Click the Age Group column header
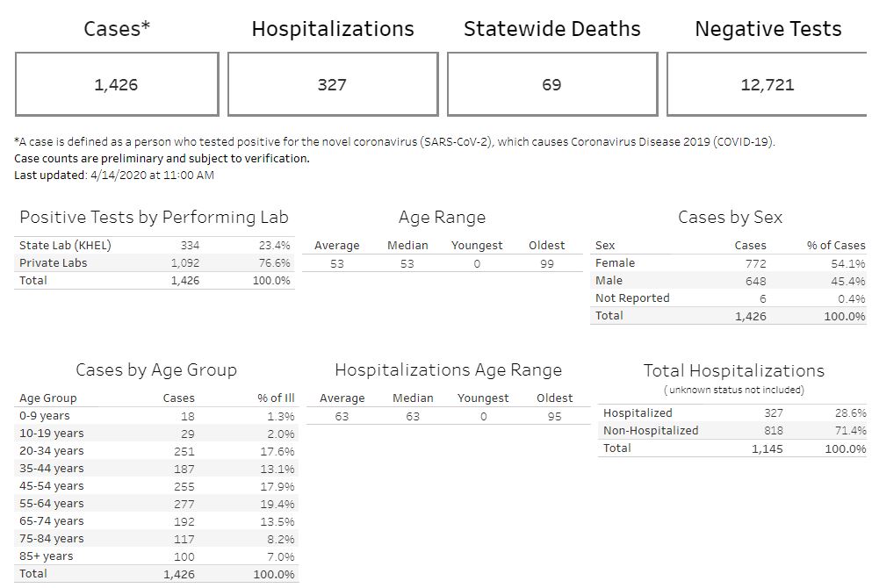 [47, 398]
